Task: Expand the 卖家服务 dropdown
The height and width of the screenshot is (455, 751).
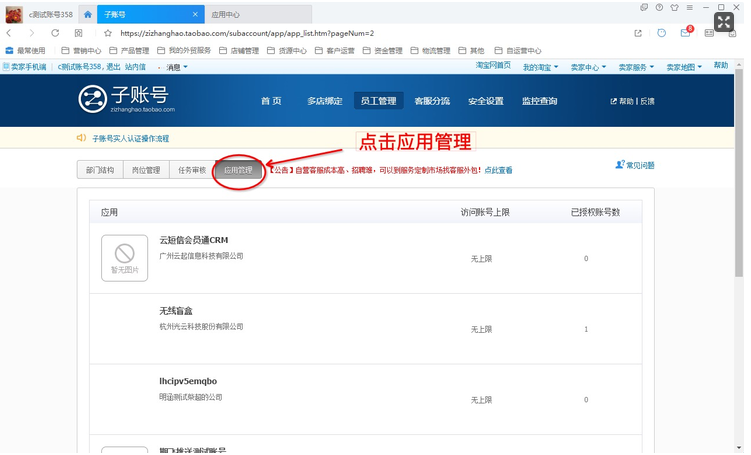Action: click(636, 67)
